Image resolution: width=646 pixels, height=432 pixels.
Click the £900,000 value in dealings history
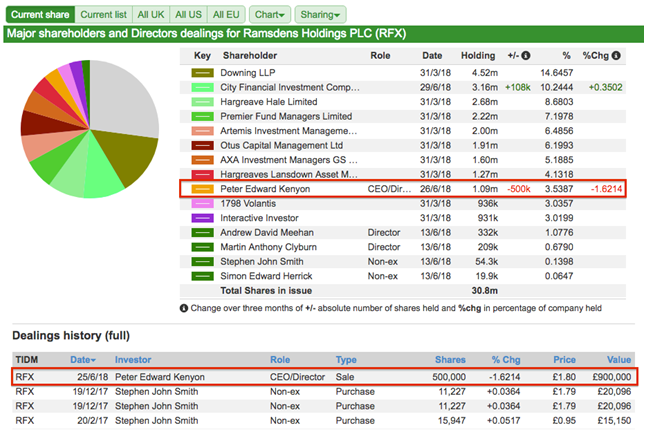612,377
